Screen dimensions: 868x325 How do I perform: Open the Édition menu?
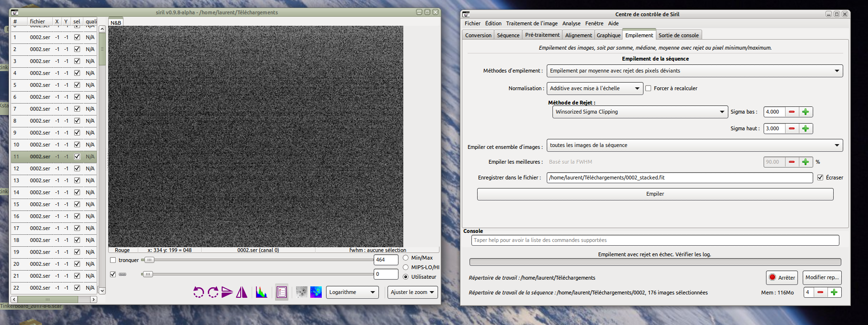coord(493,23)
